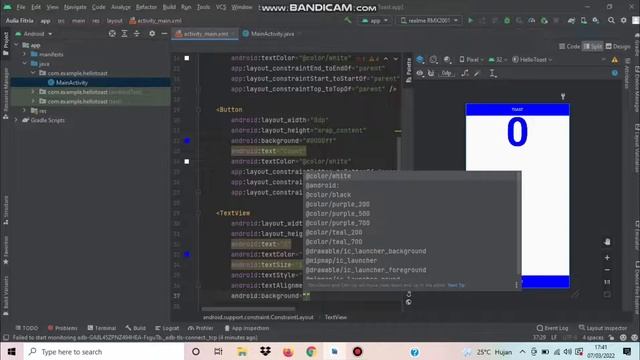Click the 1:1 zoom icon in preview
The width and height of the screenshot is (640, 360).
click(x=607, y=282)
